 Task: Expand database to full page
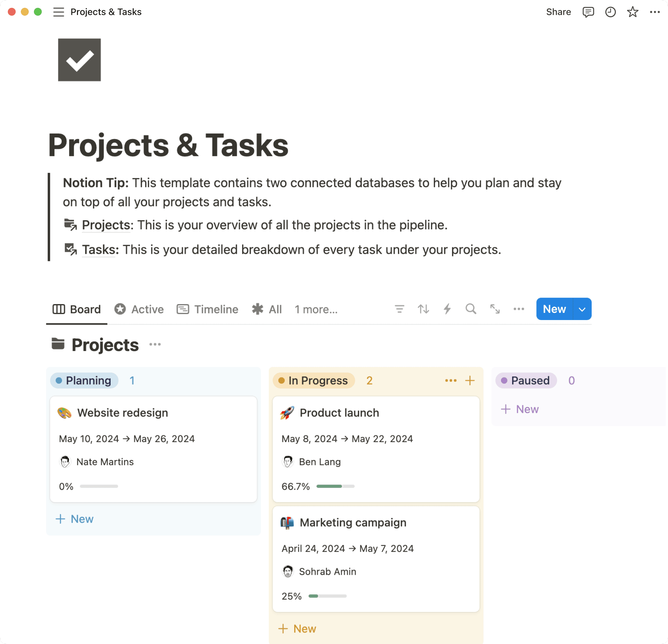[495, 309]
